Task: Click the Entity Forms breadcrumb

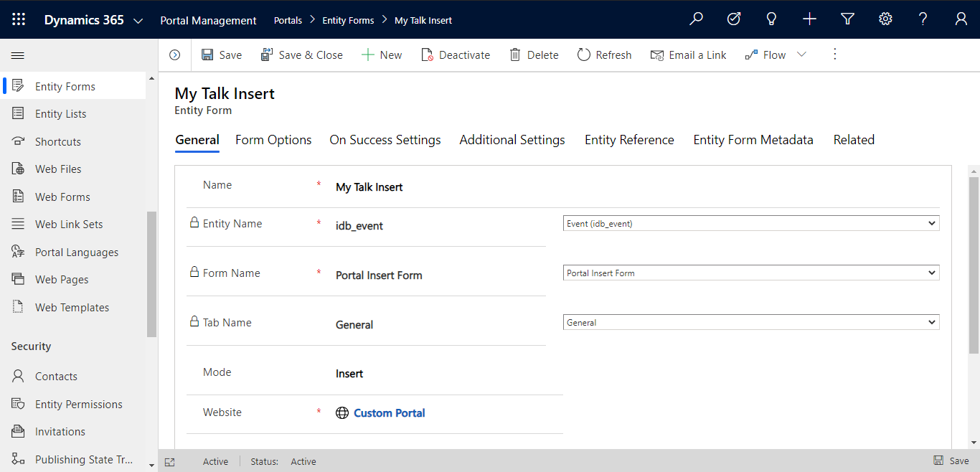Action: 348,20
